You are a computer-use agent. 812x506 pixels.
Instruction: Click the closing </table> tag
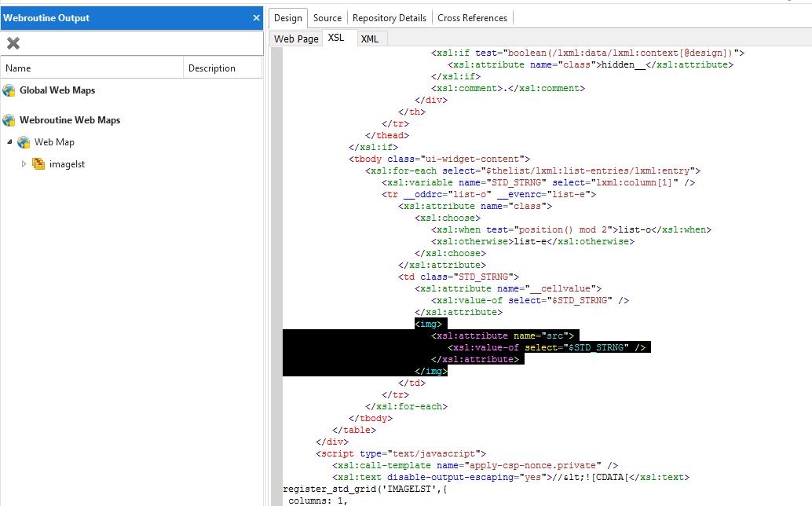pos(353,430)
